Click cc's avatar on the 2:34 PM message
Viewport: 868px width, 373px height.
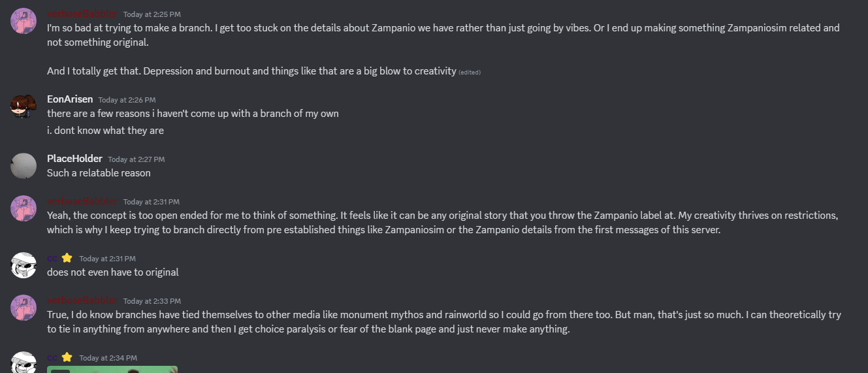(x=24, y=363)
